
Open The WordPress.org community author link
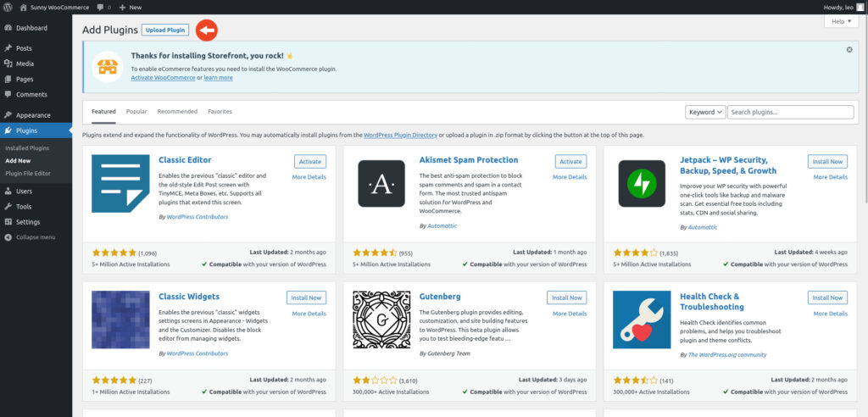coord(726,354)
